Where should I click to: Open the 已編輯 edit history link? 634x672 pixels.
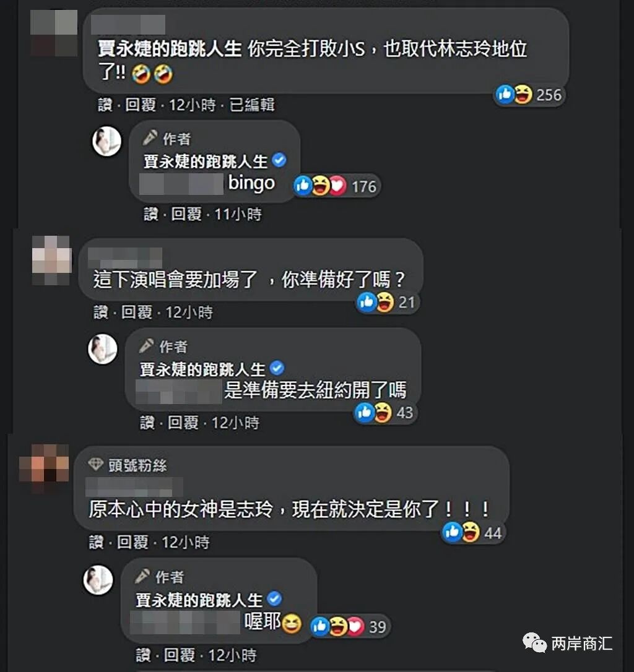pyautogui.click(x=252, y=105)
